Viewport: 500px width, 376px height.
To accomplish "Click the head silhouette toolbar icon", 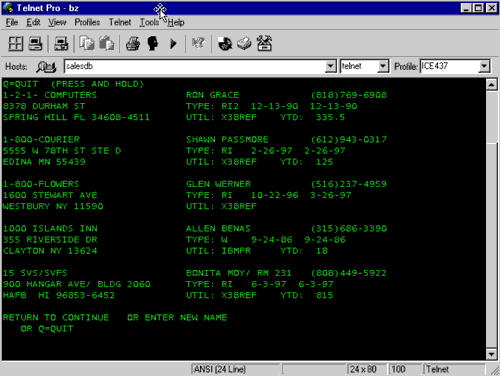I will tap(153, 44).
